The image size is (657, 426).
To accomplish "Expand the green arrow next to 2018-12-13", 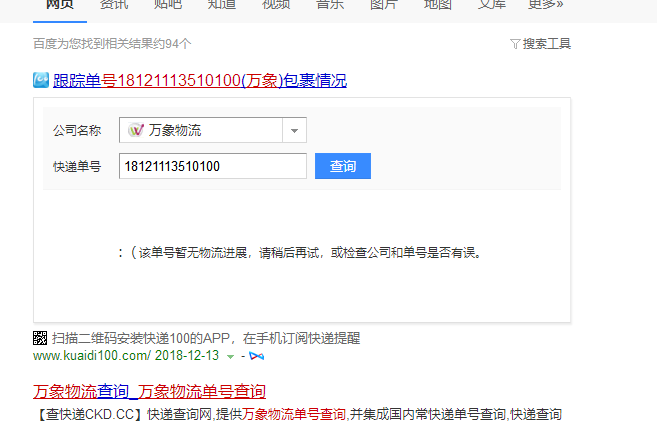I will [230, 356].
